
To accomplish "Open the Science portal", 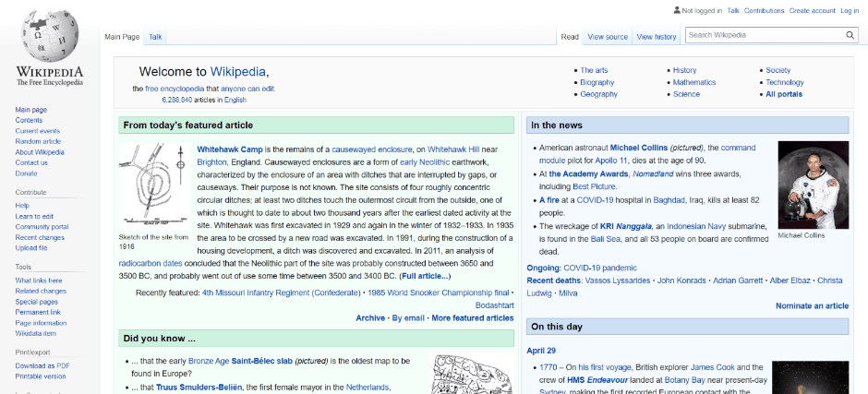I will point(686,94).
